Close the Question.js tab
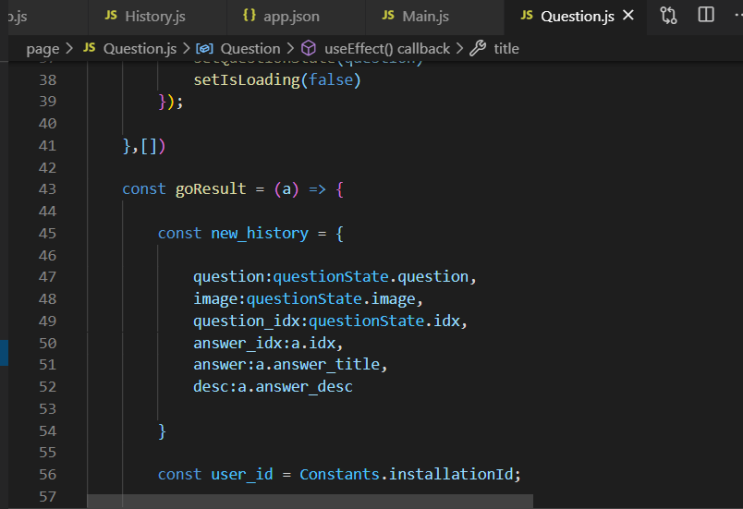743x509 pixels. (628, 16)
